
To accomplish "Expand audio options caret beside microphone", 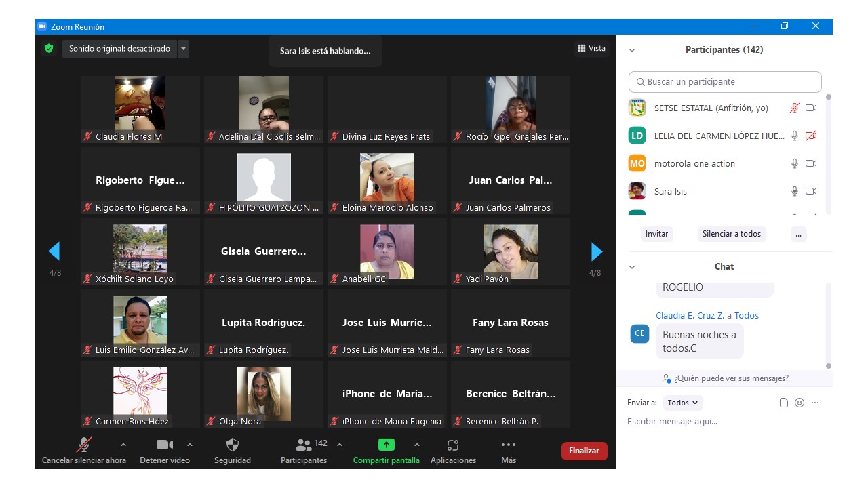I will [x=123, y=445].
